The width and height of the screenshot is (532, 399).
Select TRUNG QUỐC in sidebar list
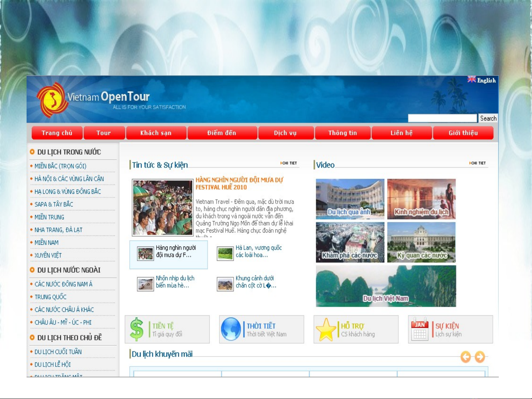coord(51,297)
